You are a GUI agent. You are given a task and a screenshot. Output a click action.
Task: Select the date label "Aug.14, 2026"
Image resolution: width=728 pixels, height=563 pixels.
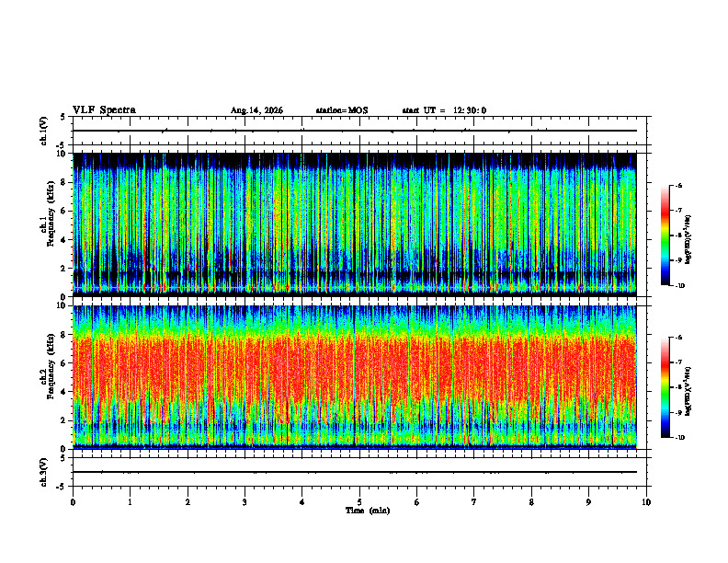(256, 110)
